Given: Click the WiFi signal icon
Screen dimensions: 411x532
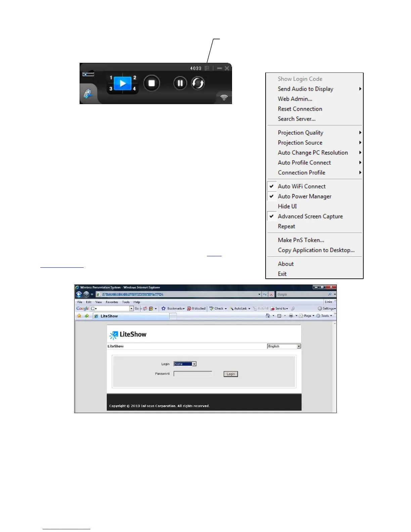Looking at the screenshot, I should 224,97.
